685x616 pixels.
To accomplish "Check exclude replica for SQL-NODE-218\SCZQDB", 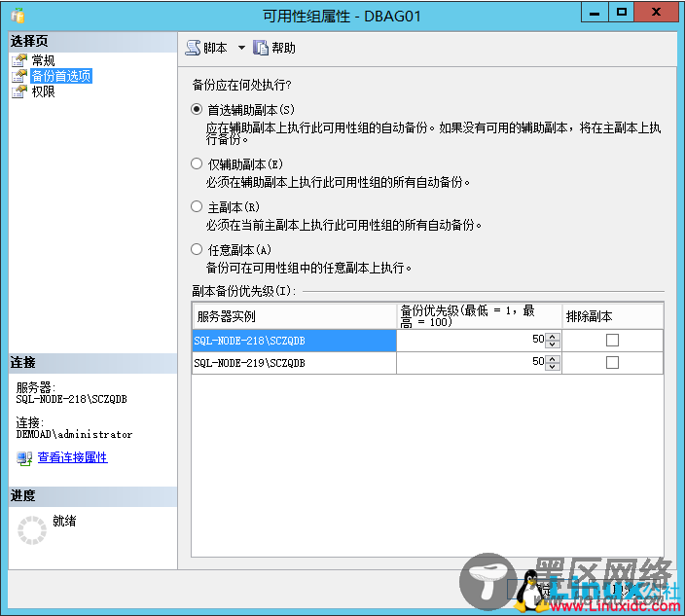I will [x=612, y=340].
